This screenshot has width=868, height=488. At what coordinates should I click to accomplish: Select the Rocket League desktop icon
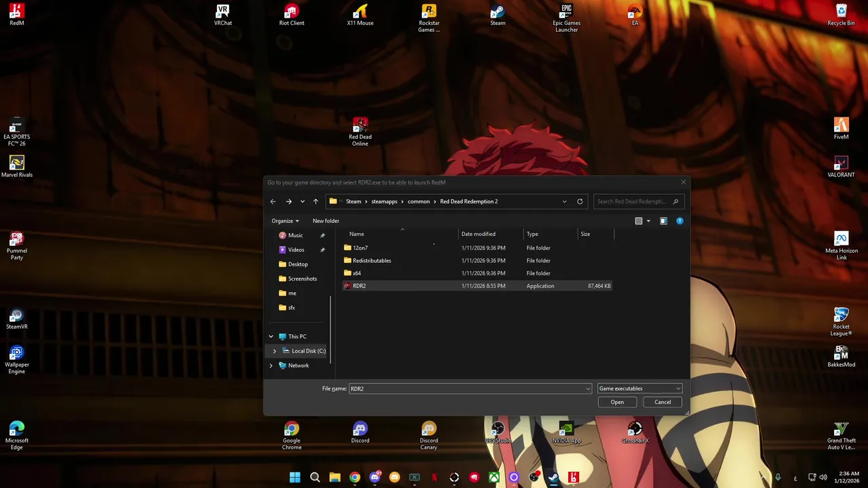[841, 322]
